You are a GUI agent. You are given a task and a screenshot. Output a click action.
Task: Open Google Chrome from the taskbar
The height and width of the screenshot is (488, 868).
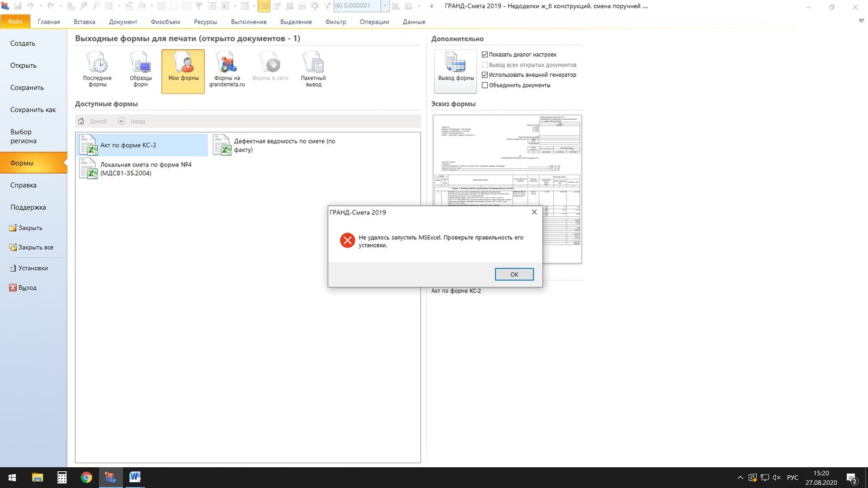(x=86, y=478)
